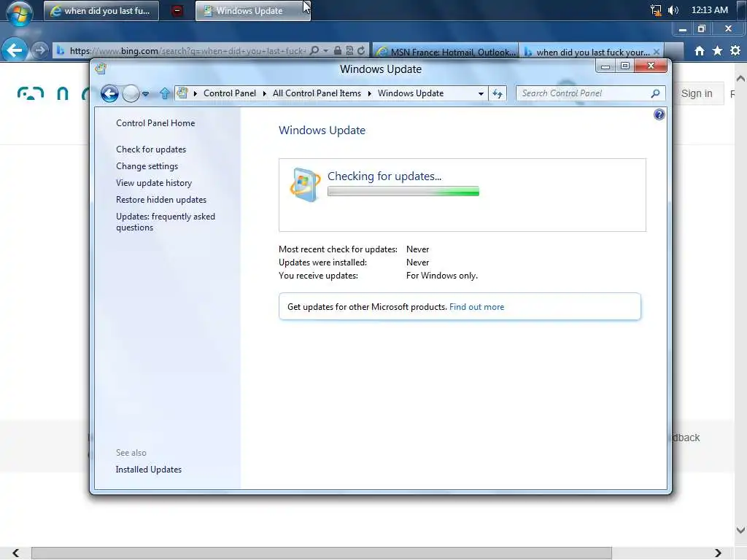
Task: Select the Windows Update taskbar button
Action: coord(253,10)
